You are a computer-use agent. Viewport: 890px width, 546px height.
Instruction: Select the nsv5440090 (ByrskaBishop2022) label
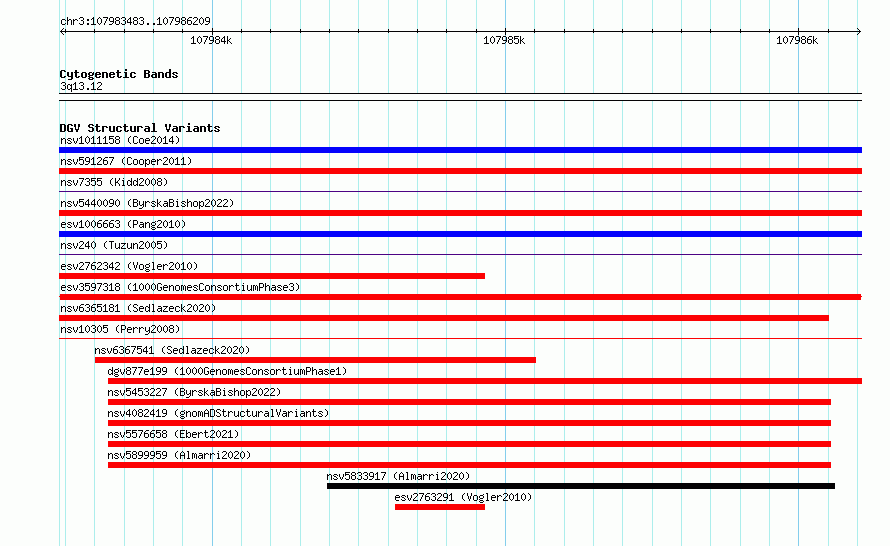(147, 203)
